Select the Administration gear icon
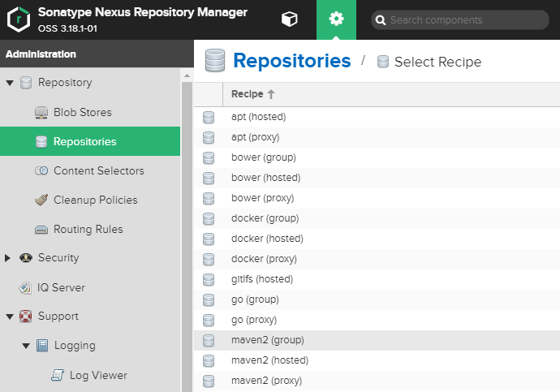Viewport: 560px width, 392px height. click(336, 19)
